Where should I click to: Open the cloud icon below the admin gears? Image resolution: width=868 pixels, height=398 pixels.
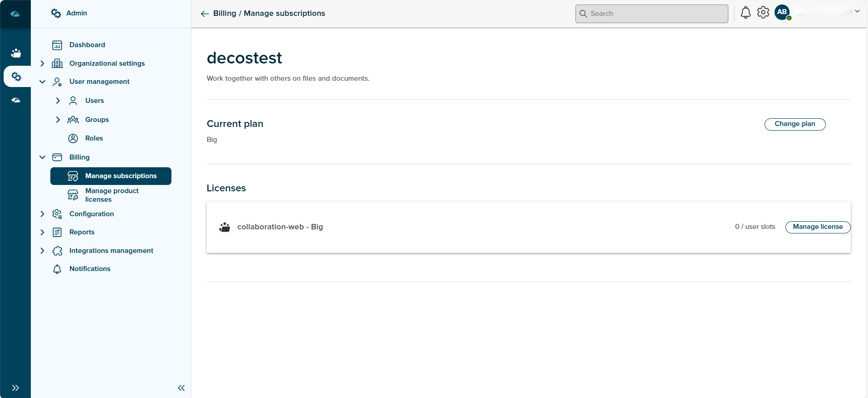click(16, 100)
